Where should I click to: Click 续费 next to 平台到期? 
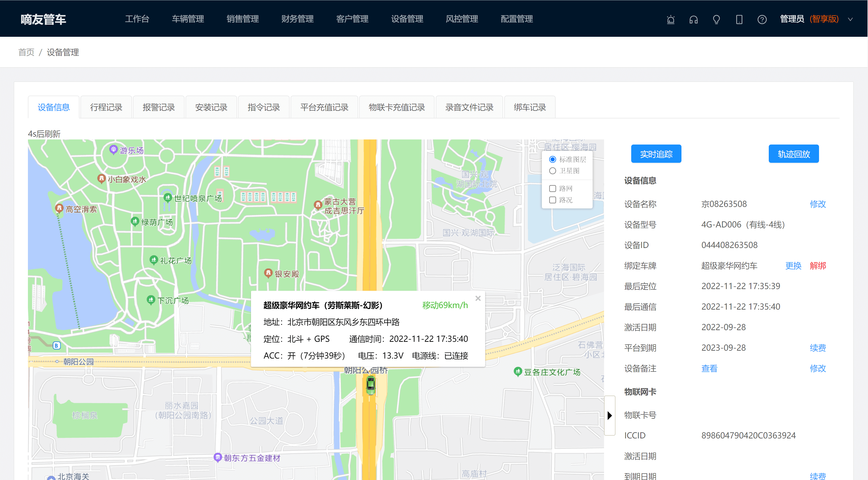click(818, 348)
